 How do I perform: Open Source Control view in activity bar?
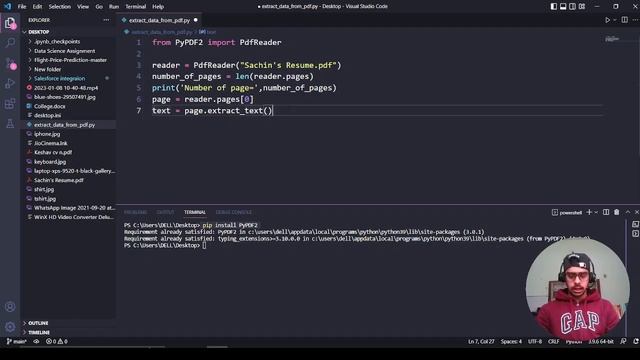pyautogui.click(x=10, y=63)
